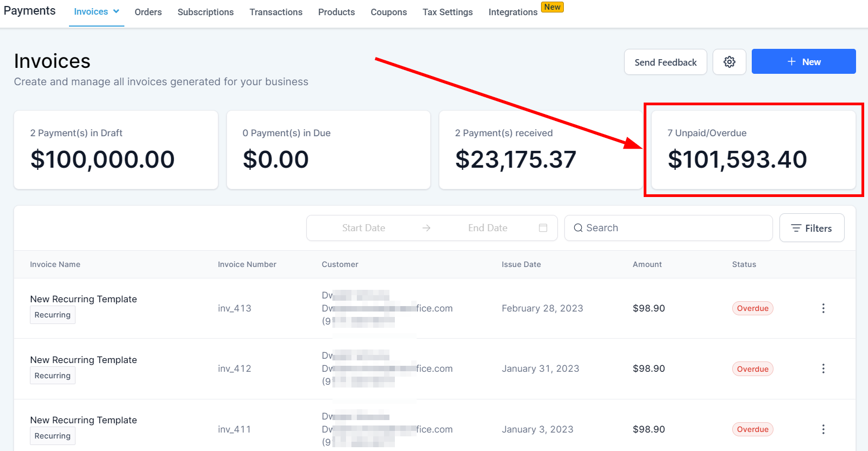Click the Send Feedback button
Image resolution: width=868 pixels, height=451 pixels.
tap(665, 62)
